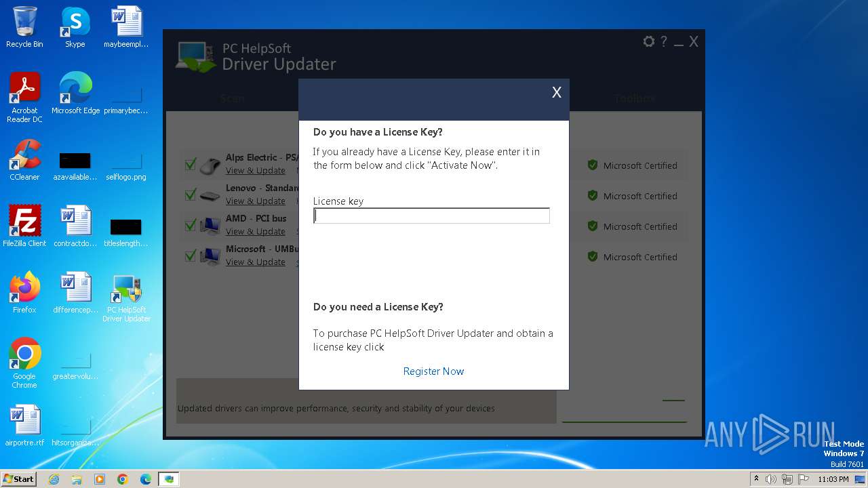Click the Alps Electric mouse device icon

[x=210, y=165]
